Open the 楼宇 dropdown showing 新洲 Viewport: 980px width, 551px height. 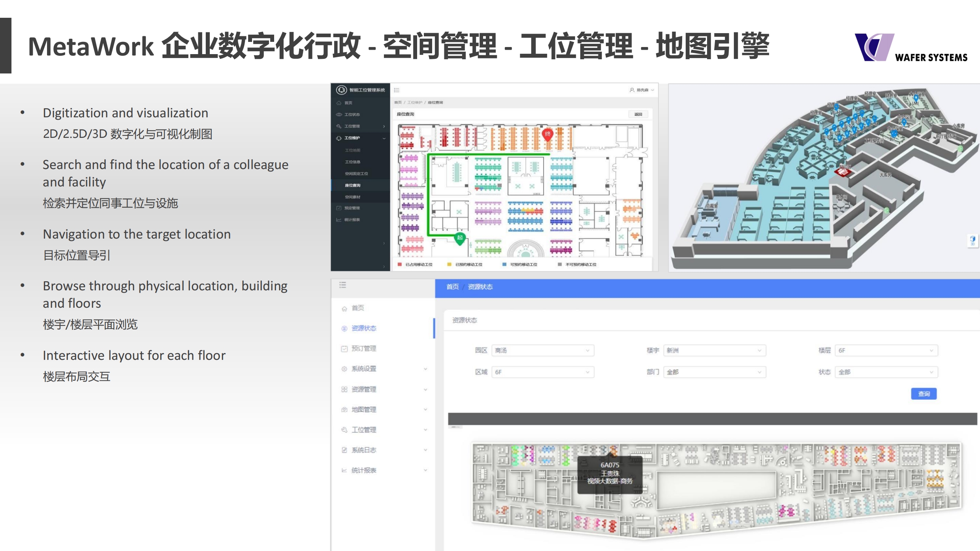tap(715, 350)
